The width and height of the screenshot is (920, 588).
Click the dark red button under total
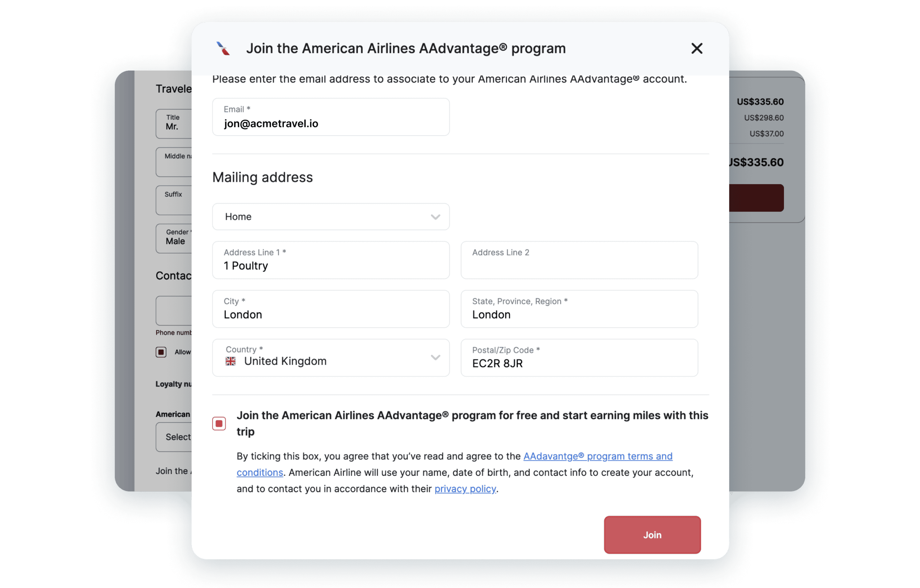(756, 198)
